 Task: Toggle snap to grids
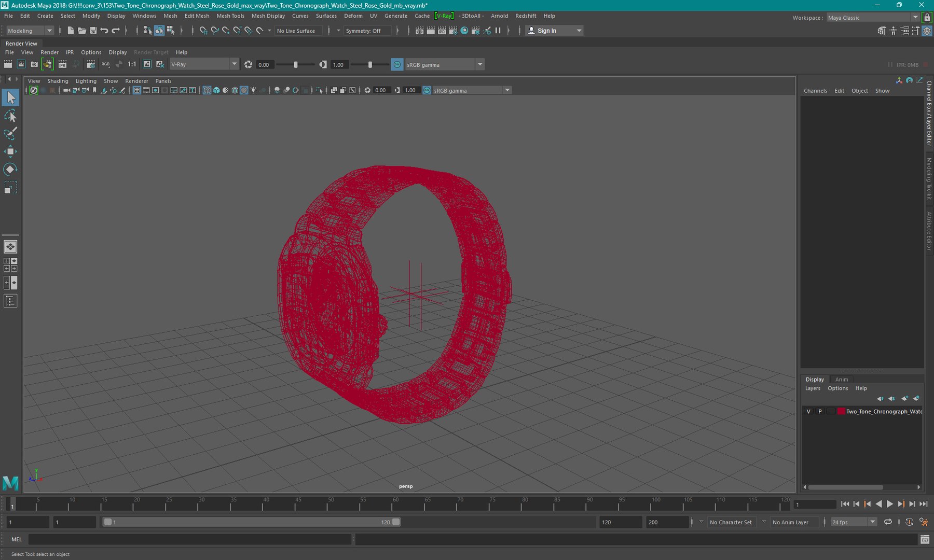[x=203, y=31]
